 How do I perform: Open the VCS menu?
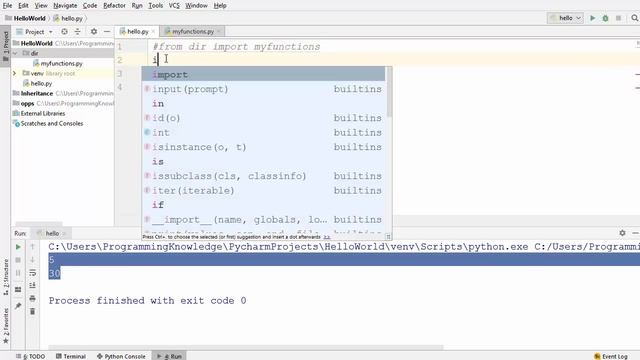[174, 5]
